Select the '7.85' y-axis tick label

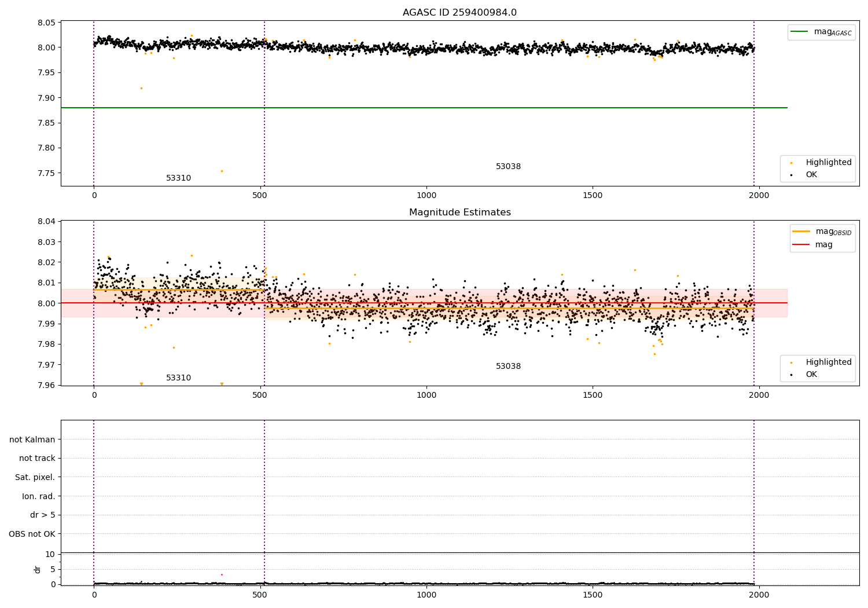[47, 123]
